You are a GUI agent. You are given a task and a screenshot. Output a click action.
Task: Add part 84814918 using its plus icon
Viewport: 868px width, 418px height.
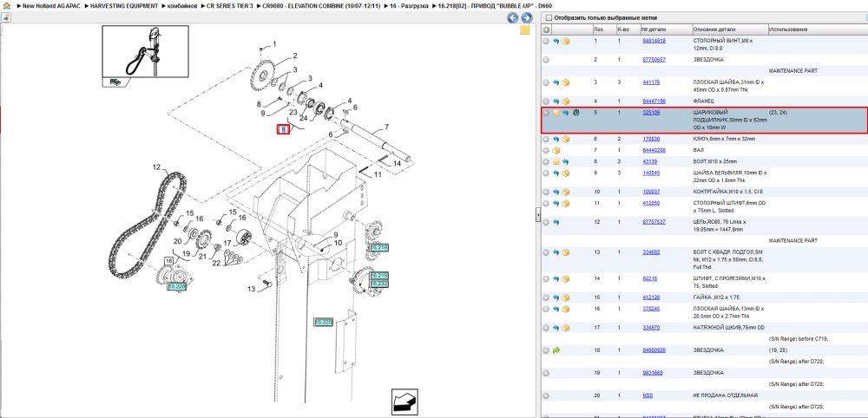coord(546,42)
